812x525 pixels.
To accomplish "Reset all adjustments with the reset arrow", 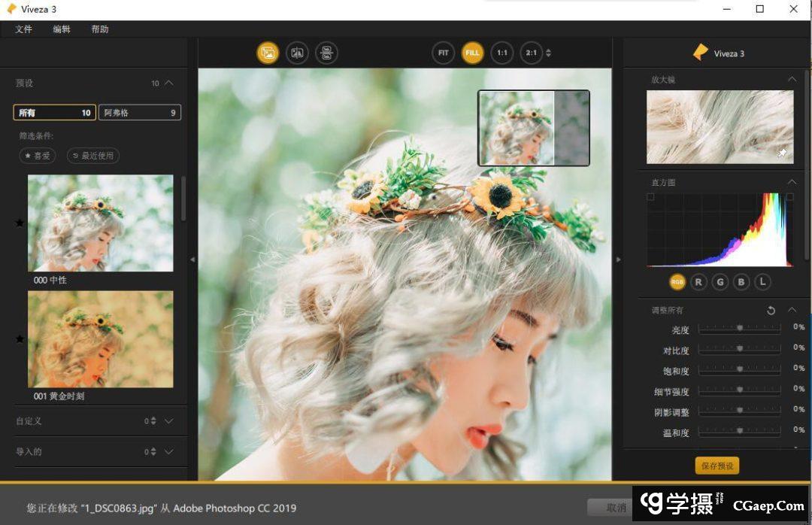I will coord(771,310).
